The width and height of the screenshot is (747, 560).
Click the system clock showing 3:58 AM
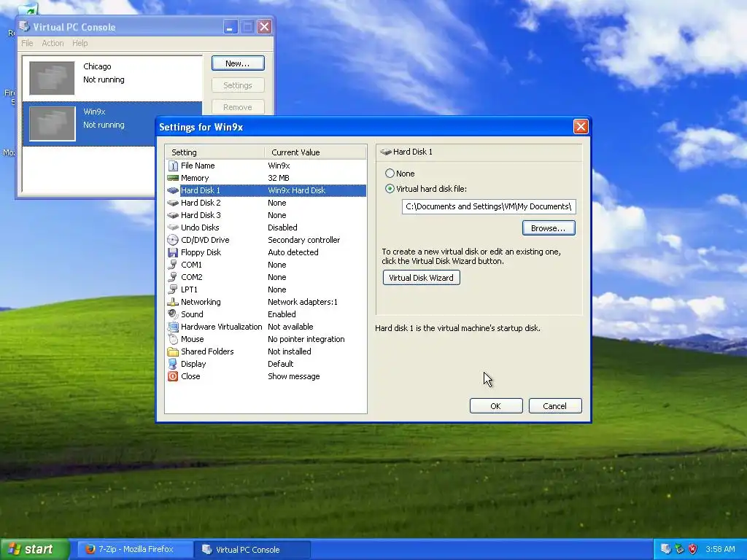coord(720,549)
